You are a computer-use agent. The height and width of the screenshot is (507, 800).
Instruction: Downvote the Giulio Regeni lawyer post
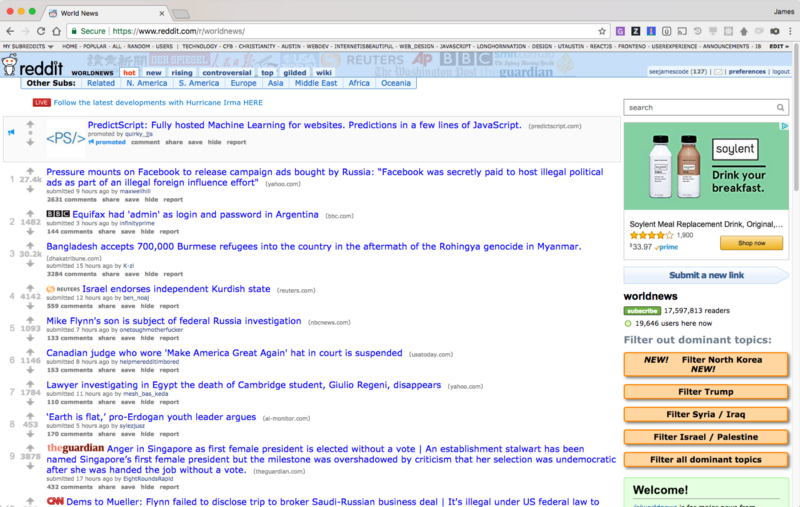(x=30, y=402)
